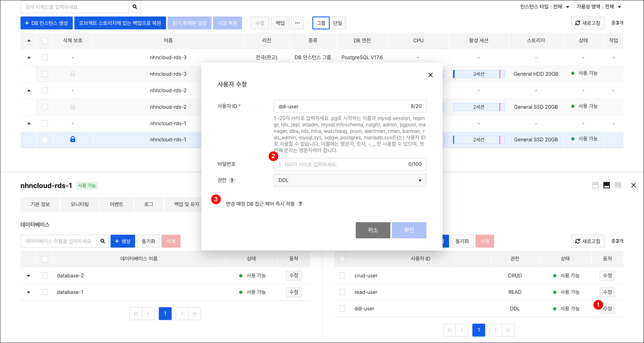The image size is (644, 343).
Task: Click top 새로고침 refresh button
Action: pos(588,23)
